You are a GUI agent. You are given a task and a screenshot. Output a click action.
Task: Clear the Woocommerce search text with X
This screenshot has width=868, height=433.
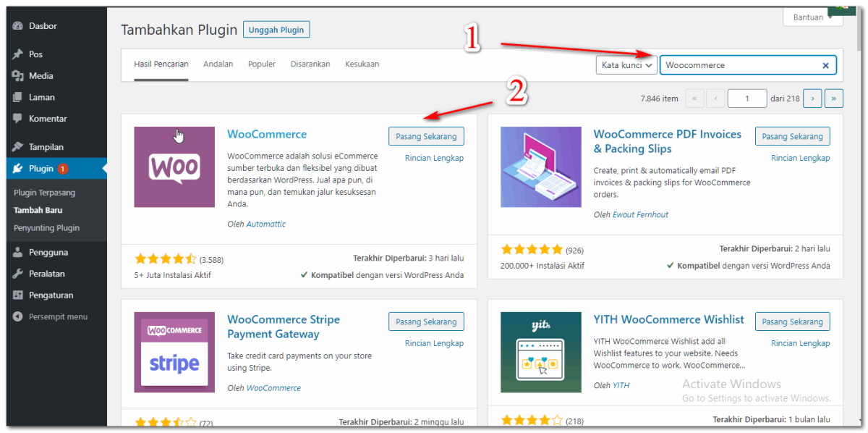[825, 65]
